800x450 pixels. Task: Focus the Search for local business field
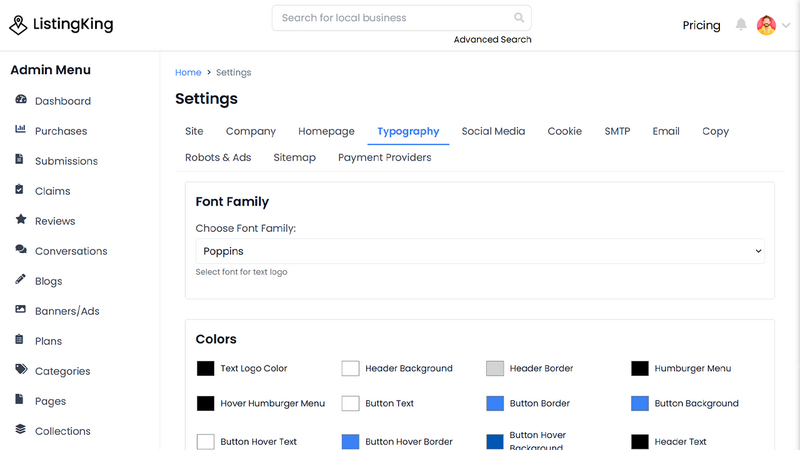402,18
